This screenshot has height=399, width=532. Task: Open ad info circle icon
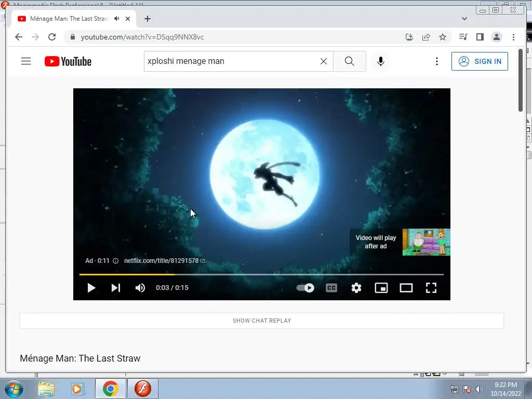115,261
